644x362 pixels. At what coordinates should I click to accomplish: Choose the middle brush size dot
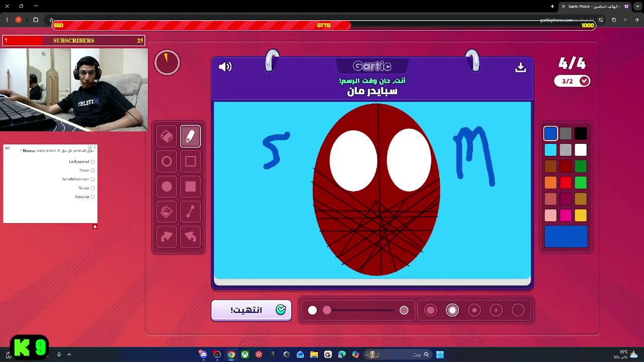coord(474,310)
